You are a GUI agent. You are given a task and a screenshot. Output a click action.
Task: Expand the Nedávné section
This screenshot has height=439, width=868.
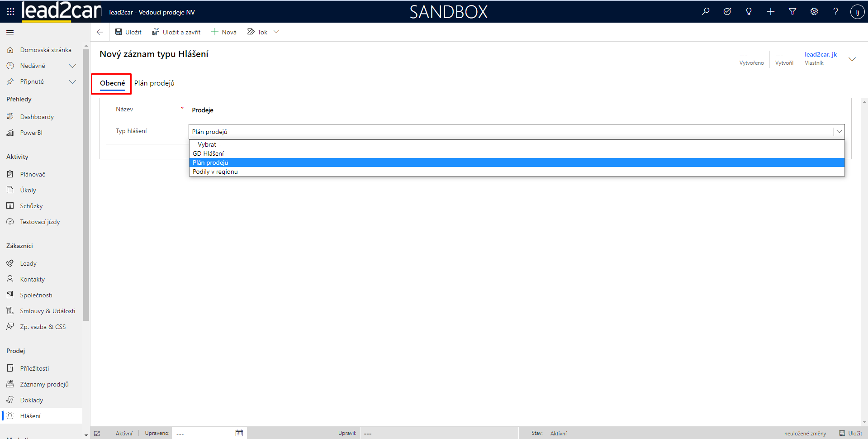[72, 66]
